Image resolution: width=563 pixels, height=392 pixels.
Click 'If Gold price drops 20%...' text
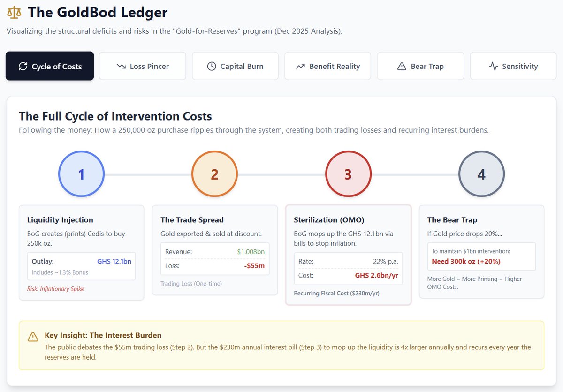[x=464, y=234]
